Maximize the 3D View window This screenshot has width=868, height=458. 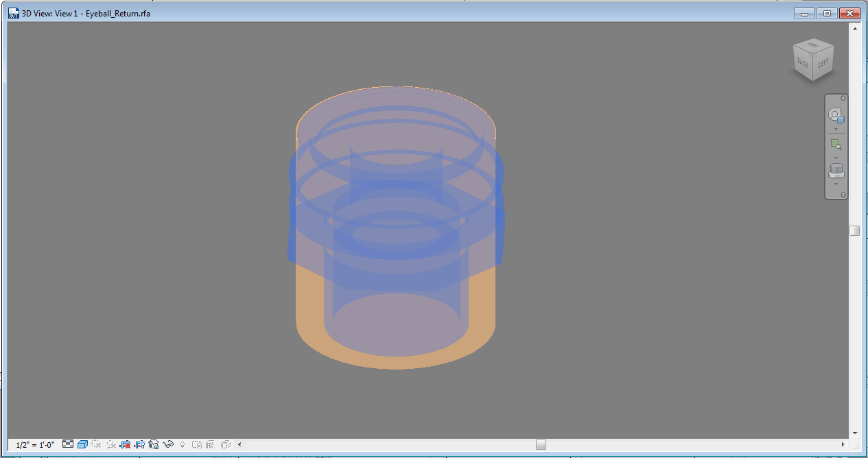click(x=827, y=13)
